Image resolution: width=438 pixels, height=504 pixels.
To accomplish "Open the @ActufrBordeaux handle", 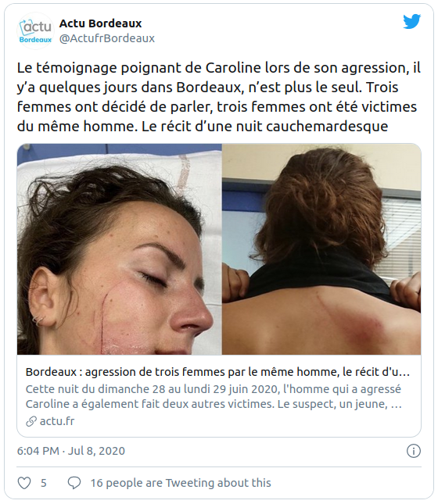I will (x=107, y=38).
